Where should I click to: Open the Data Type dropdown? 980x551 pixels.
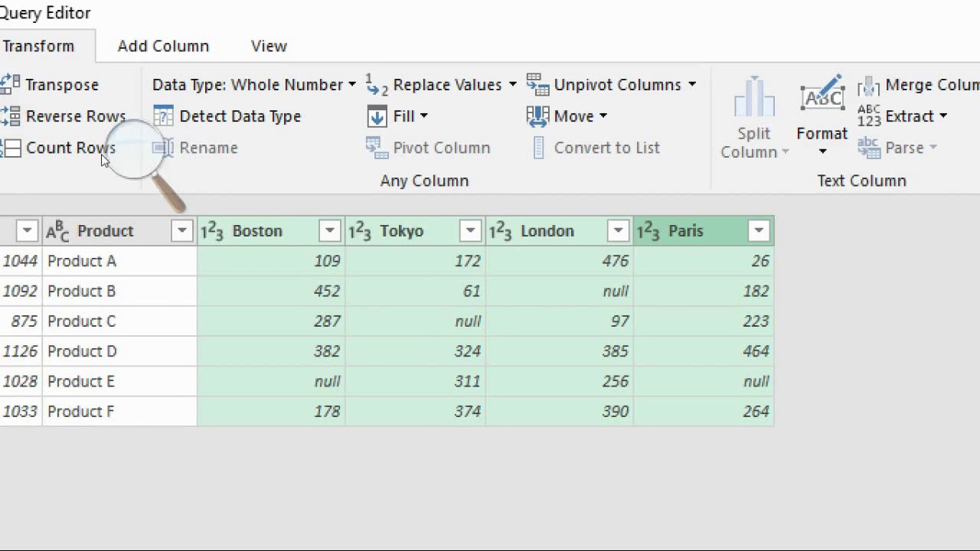tap(351, 85)
